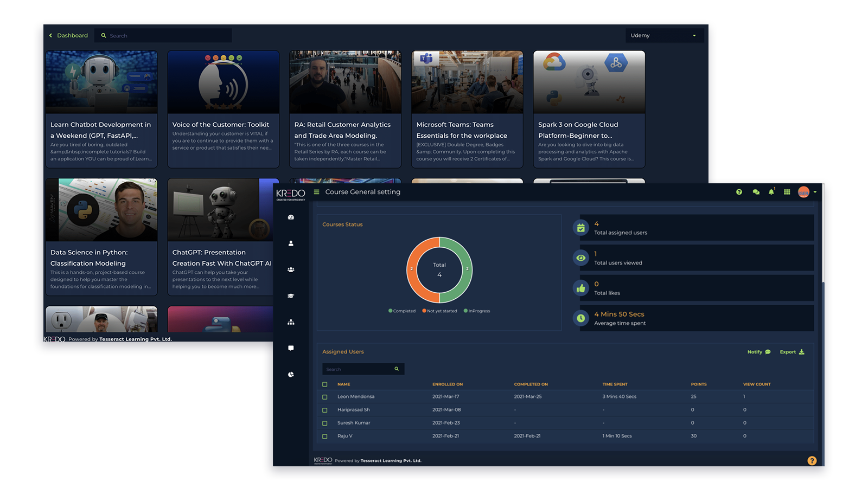Click the green help icon in header
This screenshot has height=488, width=868.
click(739, 192)
